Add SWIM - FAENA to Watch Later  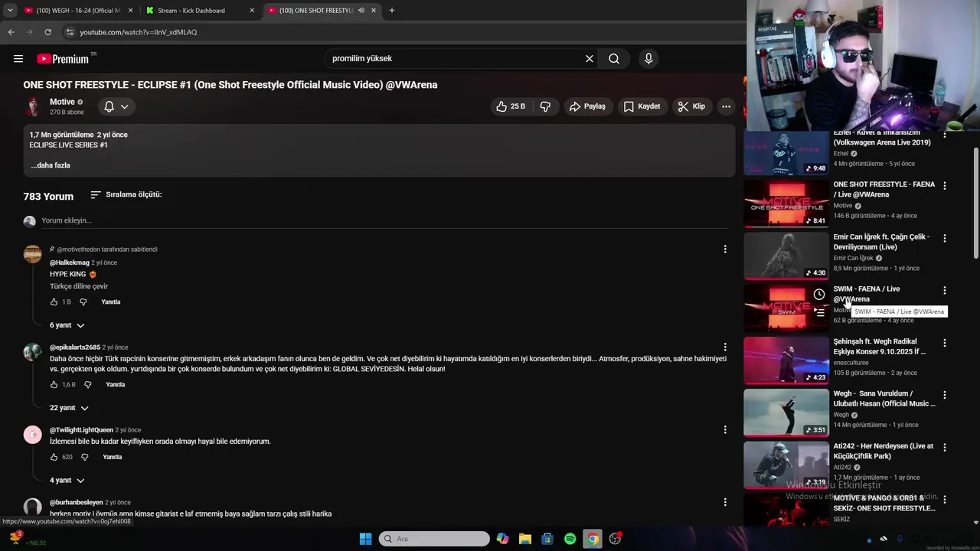(819, 295)
